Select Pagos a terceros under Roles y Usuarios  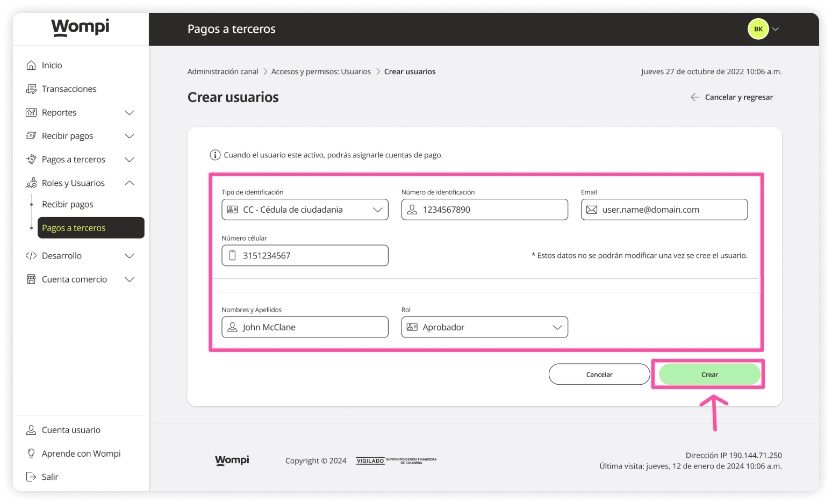click(74, 227)
